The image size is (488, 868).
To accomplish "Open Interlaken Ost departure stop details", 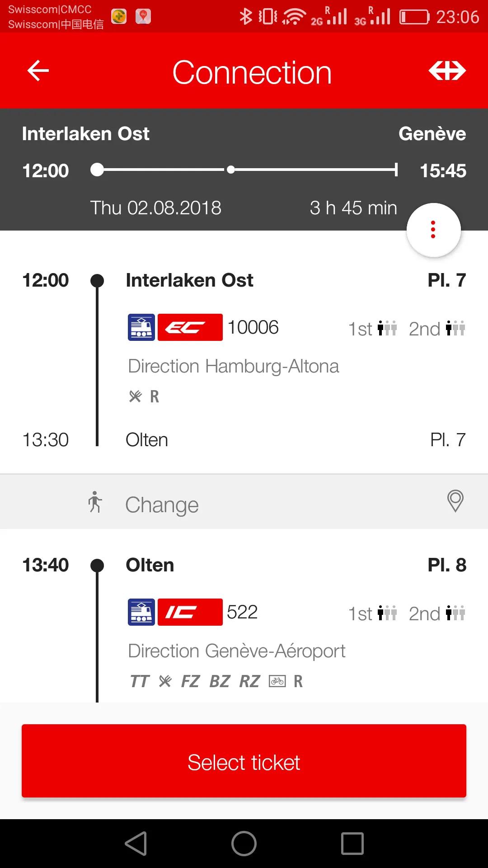I will point(189,280).
